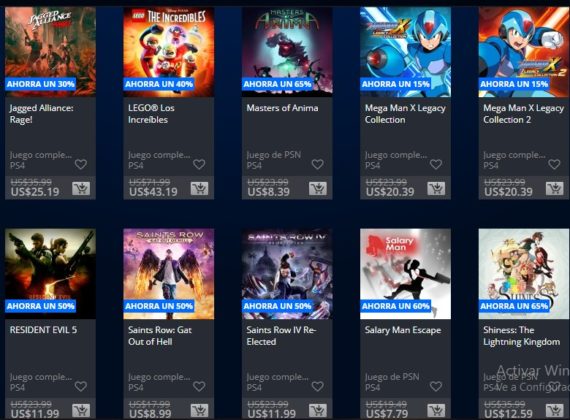Click the Resident Evil 5 cover image
Viewport: 570px width, 420px height.
point(51,274)
